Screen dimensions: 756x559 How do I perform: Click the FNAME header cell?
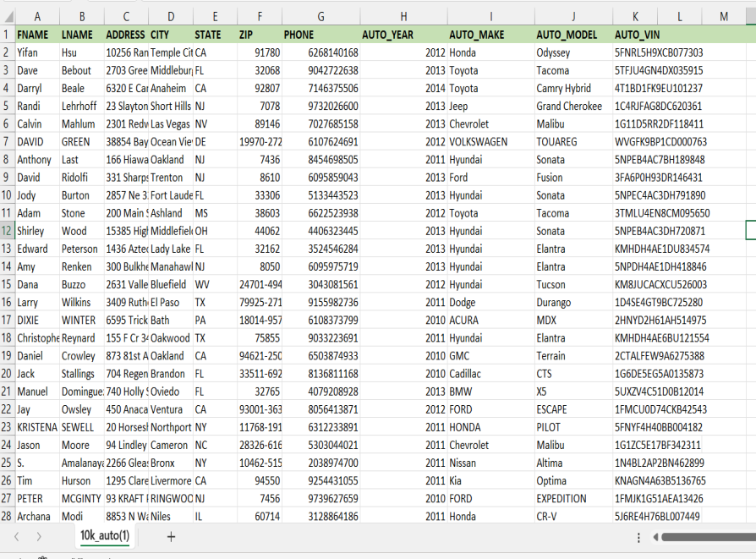pyautogui.click(x=37, y=35)
